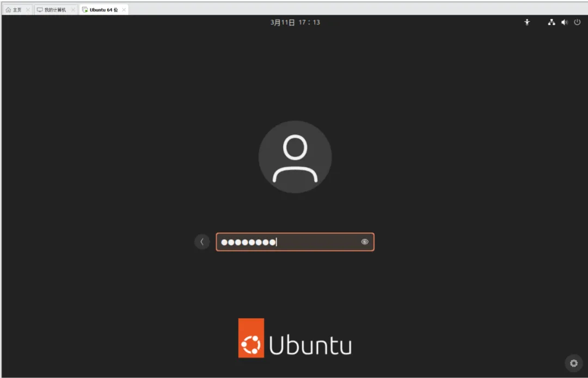
Task: Click the wired network status icon
Action: 551,22
